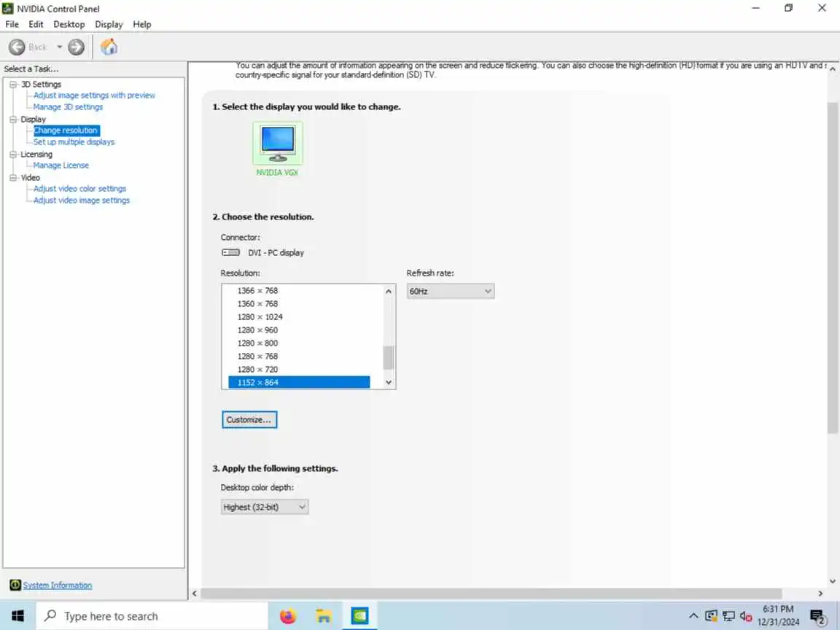This screenshot has width=840, height=630.
Task: Click the taskbar clock and date
Action: [778, 615]
